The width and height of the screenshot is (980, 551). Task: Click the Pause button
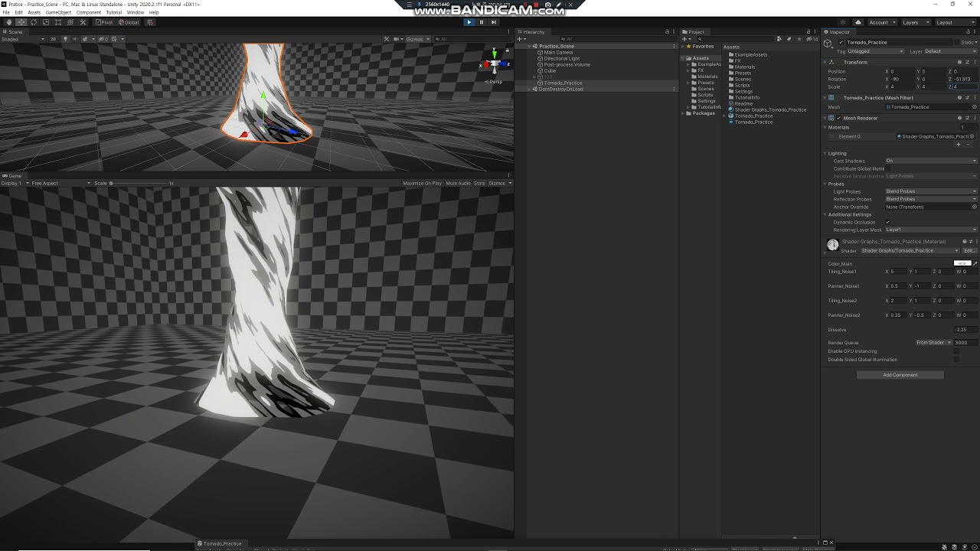point(482,22)
